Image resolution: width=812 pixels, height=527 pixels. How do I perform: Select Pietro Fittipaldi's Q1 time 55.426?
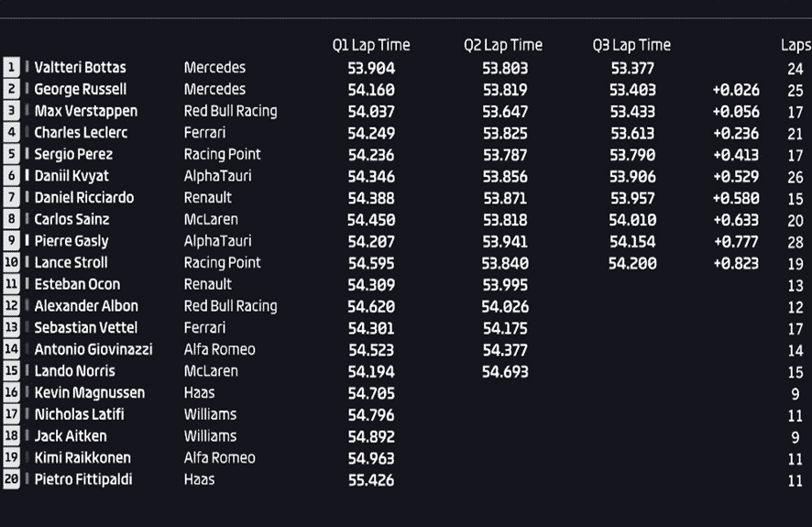[371, 480]
